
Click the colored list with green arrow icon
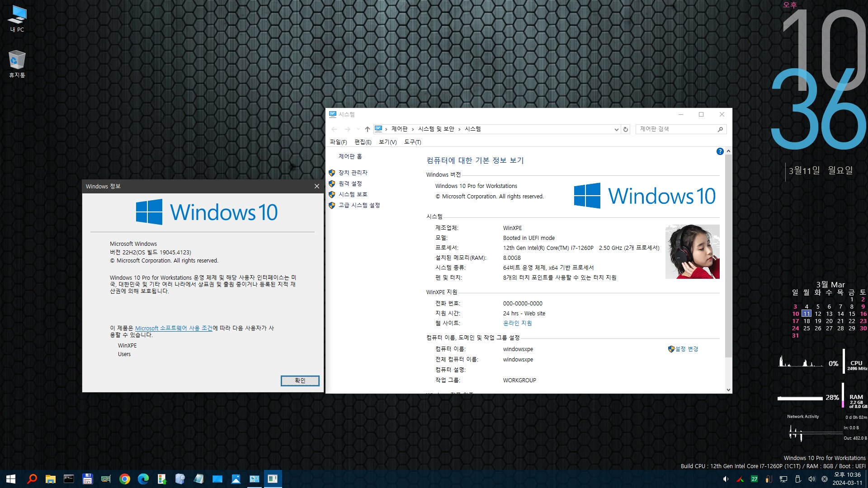161,479
